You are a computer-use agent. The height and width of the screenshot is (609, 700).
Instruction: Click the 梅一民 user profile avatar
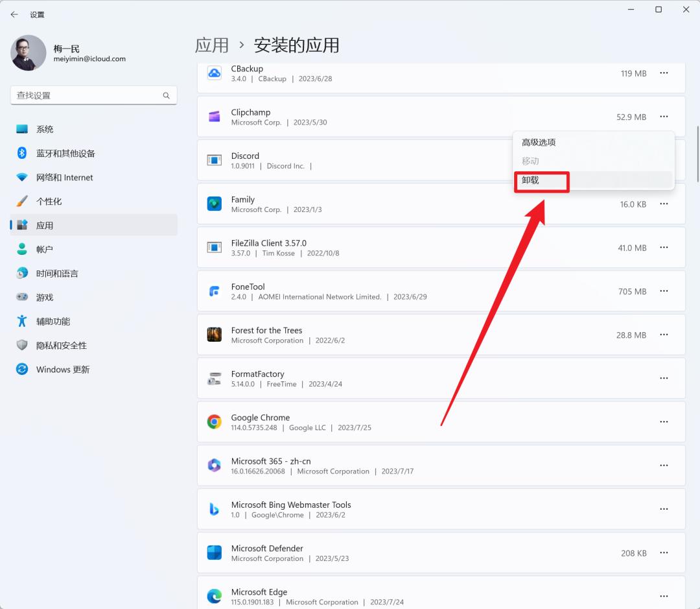(x=29, y=53)
